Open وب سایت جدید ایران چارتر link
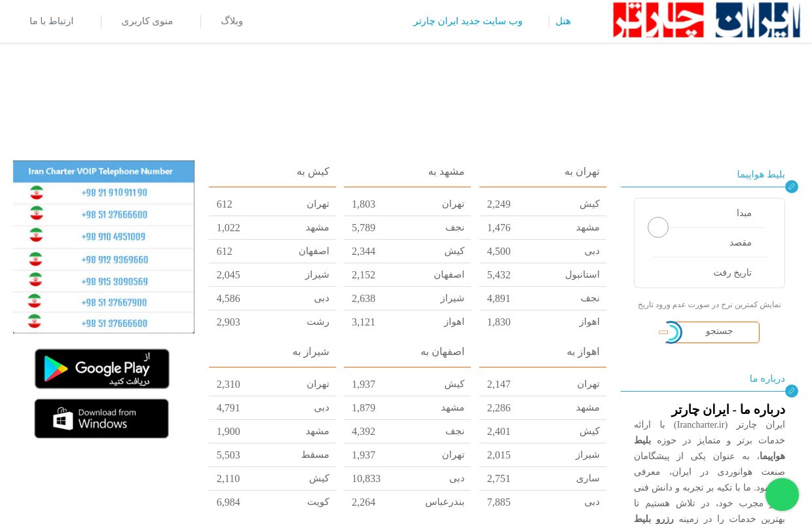 pyautogui.click(x=468, y=21)
